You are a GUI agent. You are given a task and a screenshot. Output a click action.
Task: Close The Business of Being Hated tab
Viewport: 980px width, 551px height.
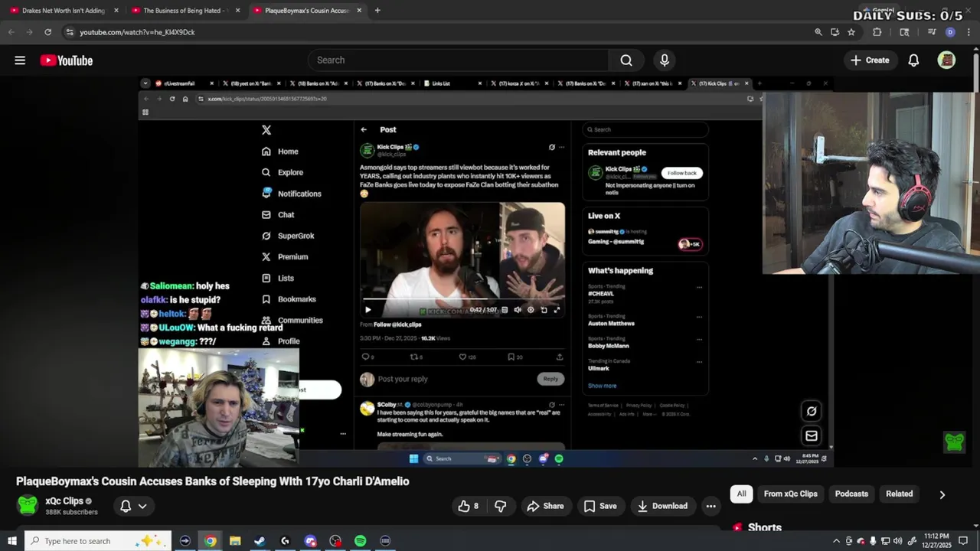click(238, 11)
